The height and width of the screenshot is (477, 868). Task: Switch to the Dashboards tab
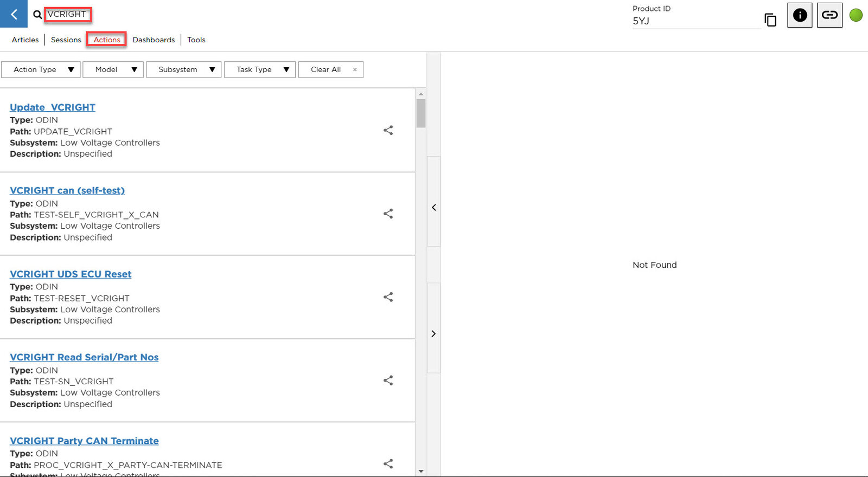coord(154,40)
